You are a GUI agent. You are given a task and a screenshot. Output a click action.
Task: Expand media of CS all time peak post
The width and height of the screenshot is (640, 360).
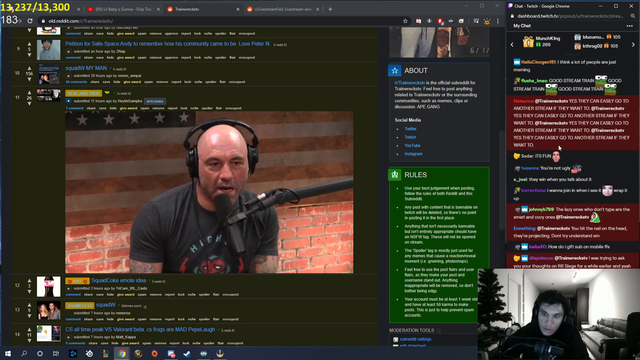[68, 337]
